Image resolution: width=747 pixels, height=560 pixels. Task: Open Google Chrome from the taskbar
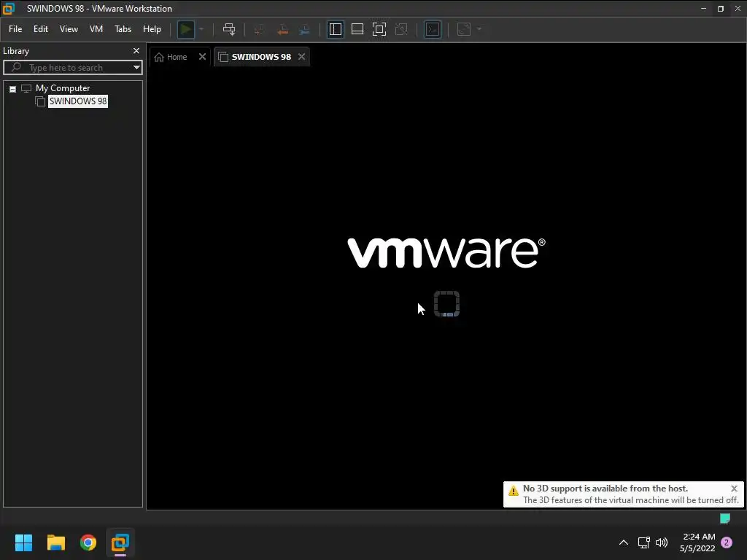coord(88,542)
